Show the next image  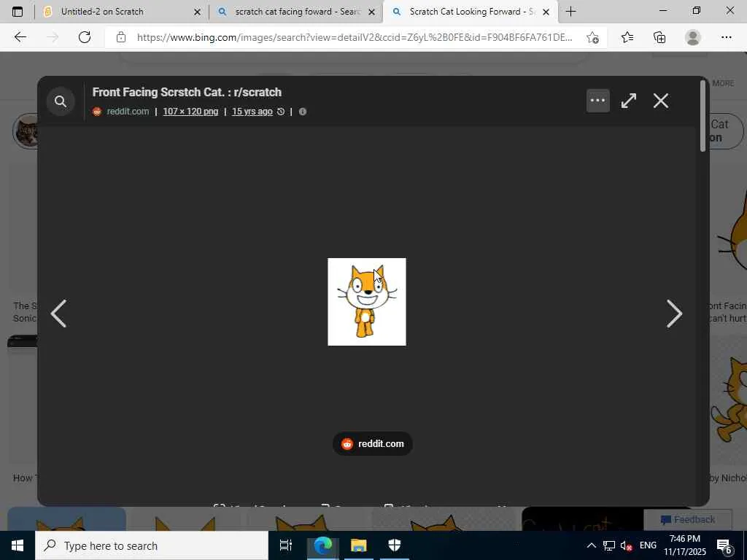click(x=674, y=314)
